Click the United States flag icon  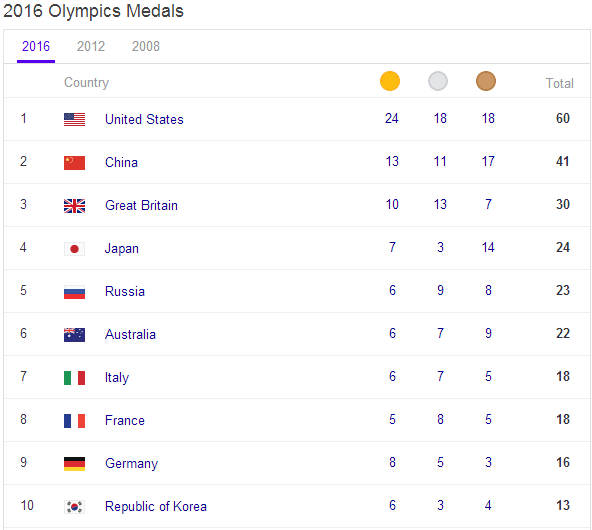pyautogui.click(x=74, y=120)
